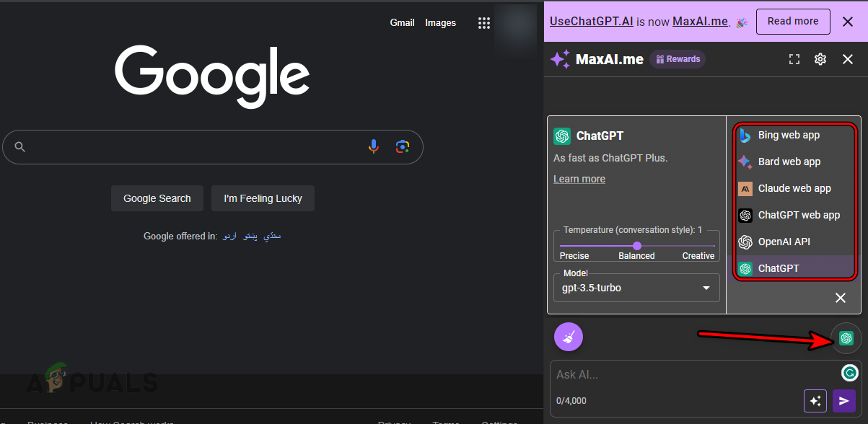The height and width of the screenshot is (424, 868).
Task: Expand MaxAI sidebar to fullscreen
Action: pos(794,59)
